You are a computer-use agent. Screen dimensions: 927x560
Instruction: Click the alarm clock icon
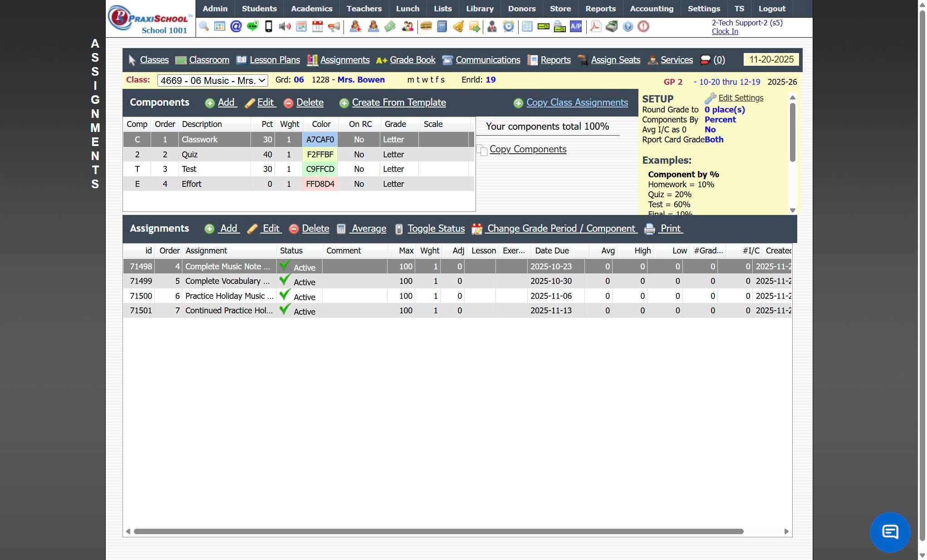click(x=509, y=26)
